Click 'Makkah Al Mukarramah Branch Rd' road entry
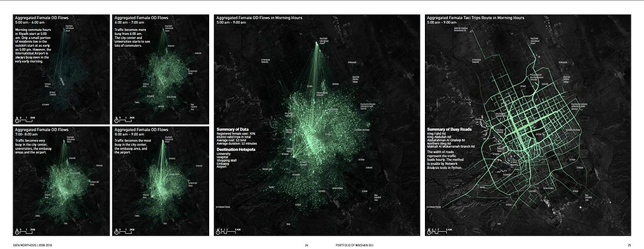Screen dimensions: 644x249 [451, 147]
